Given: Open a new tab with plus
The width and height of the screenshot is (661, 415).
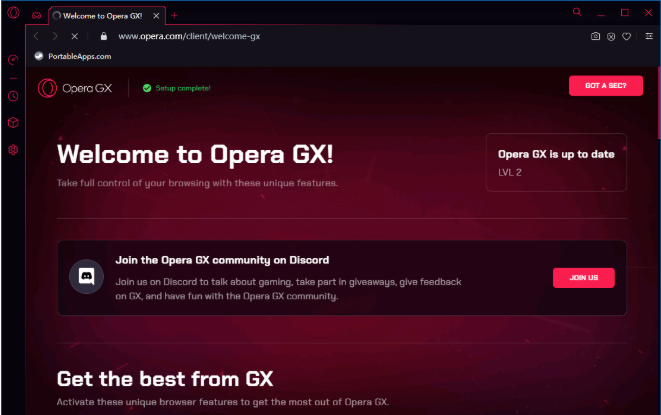Looking at the screenshot, I should pyautogui.click(x=174, y=16).
